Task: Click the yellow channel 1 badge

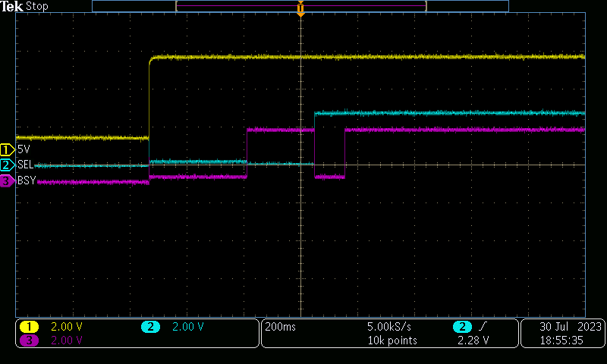Action: pyautogui.click(x=29, y=327)
